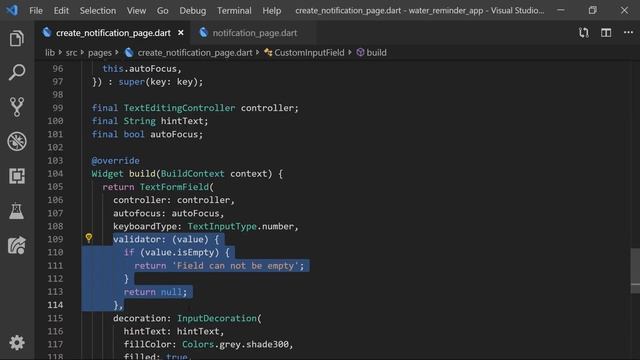Image resolution: width=640 pixels, height=360 pixels.
Task: Select CustomInputField breadcrumb segment
Action: tap(309, 53)
